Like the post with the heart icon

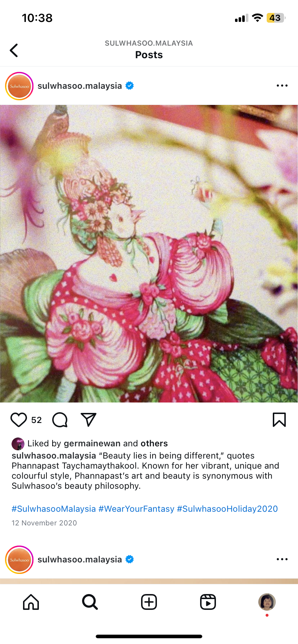point(19,420)
